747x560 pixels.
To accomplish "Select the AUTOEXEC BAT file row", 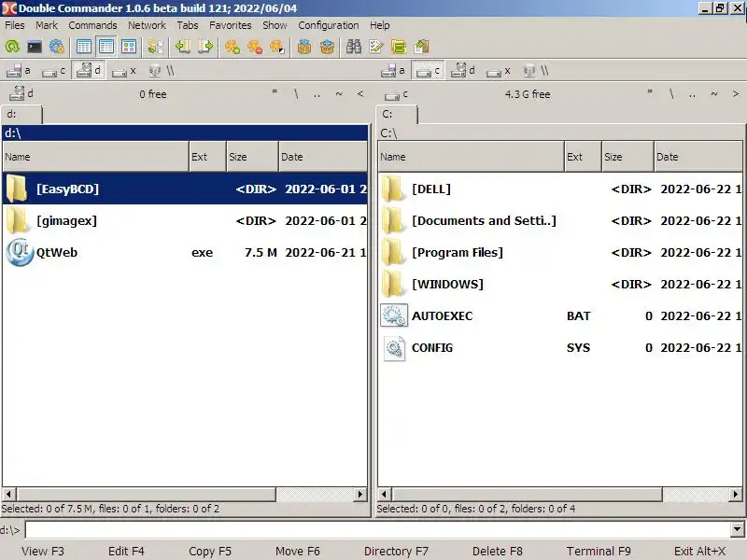I will [x=560, y=315].
